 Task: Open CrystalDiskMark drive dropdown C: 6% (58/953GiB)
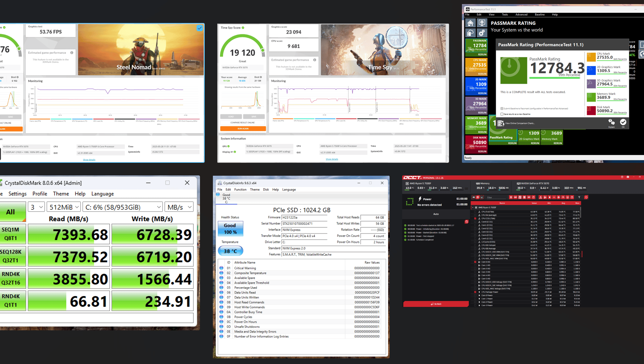click(x=123, y=207)
